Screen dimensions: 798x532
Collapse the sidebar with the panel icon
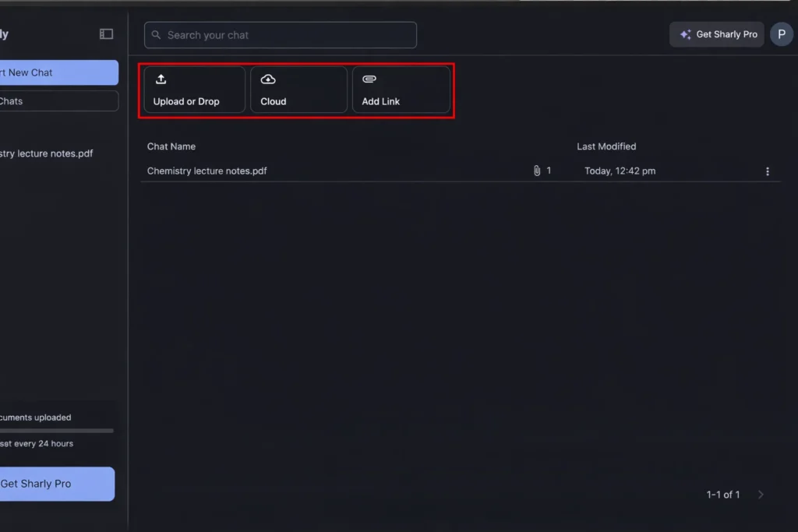[106, 34]
